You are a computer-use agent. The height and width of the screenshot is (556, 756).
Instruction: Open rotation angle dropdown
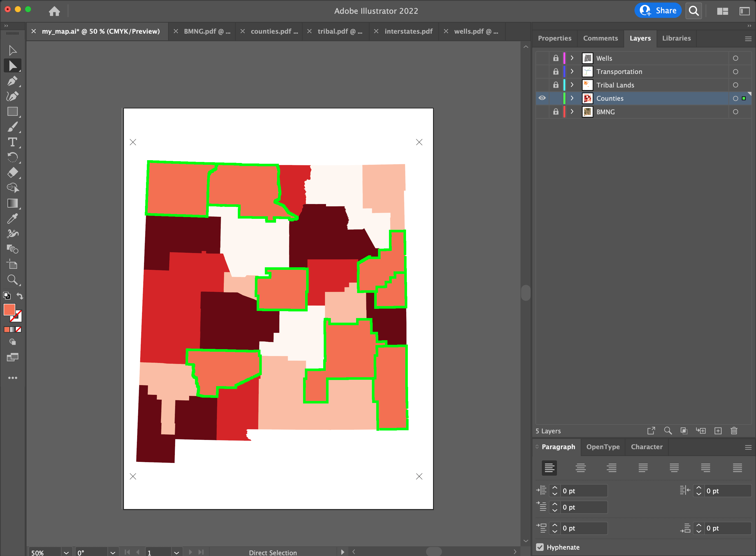tap(113, 552)
